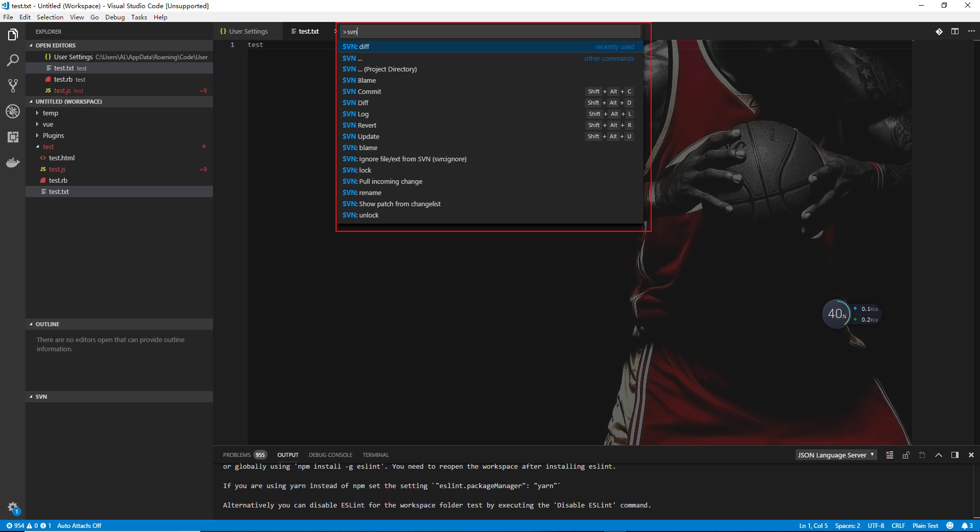Change the CRLF end of line setting

pyautogui.click(x=898, y=526)
